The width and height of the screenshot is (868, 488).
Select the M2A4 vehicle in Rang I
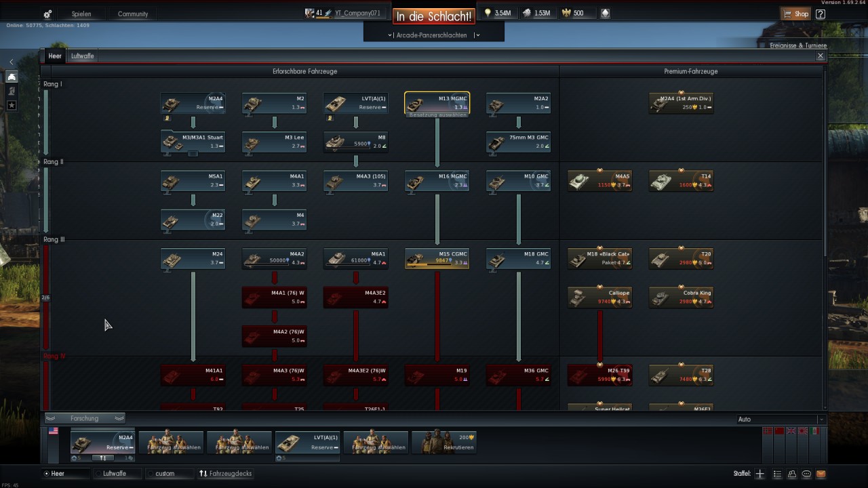193,103
